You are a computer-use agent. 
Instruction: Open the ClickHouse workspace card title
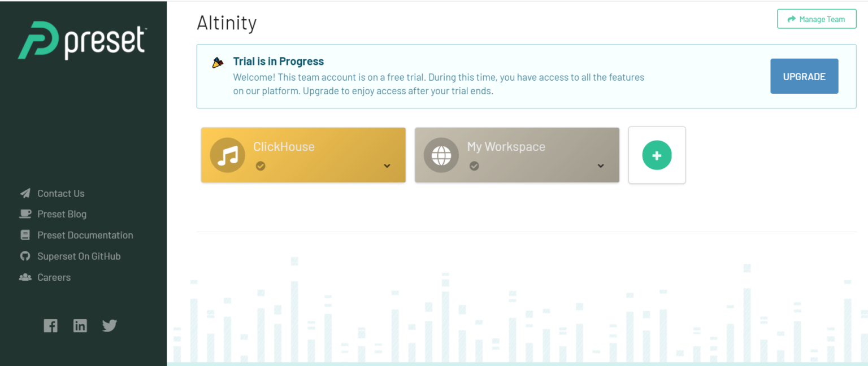[x=284, y=147]
